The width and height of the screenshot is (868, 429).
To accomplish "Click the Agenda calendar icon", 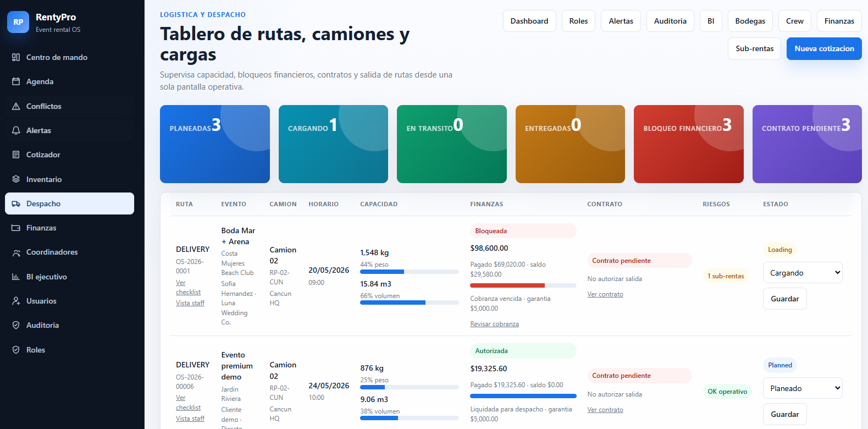I will pyautogui.click(x=16, y=81).
